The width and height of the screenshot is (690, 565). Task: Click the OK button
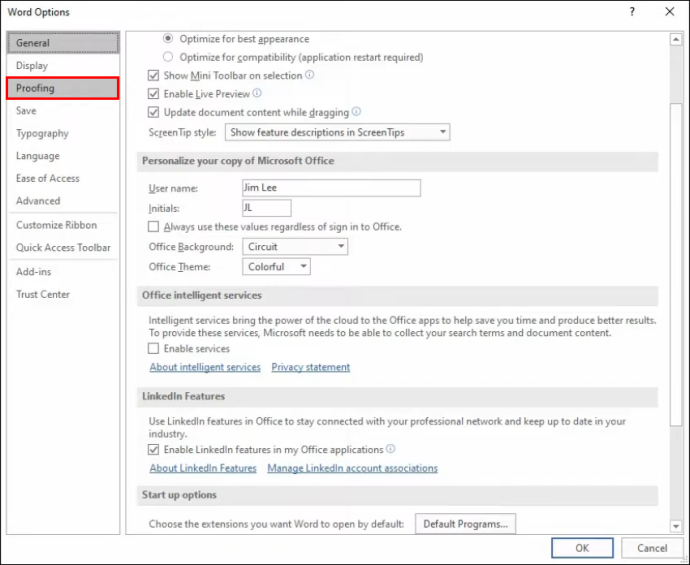(x=582, y=548)
